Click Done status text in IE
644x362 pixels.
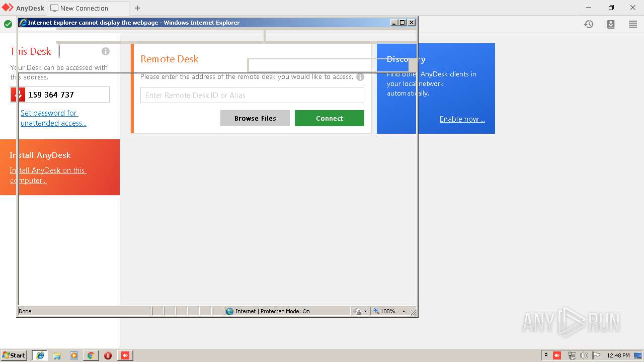click(x=25, y=311)
